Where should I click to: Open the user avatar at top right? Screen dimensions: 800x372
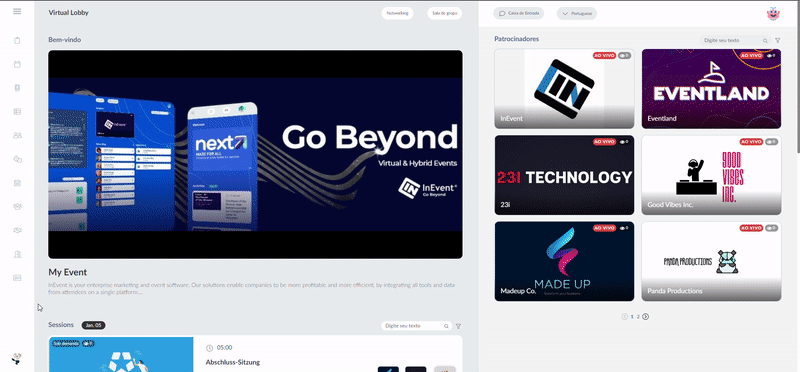click(x=773, y=14)
